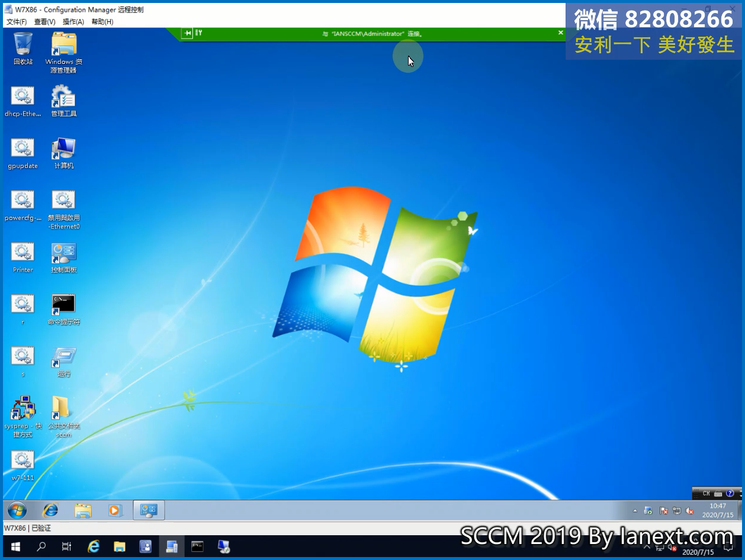Select the desktop file named r
Image resolution: width=745 pixels, height=560 pixels.
[x=23, y=310]
